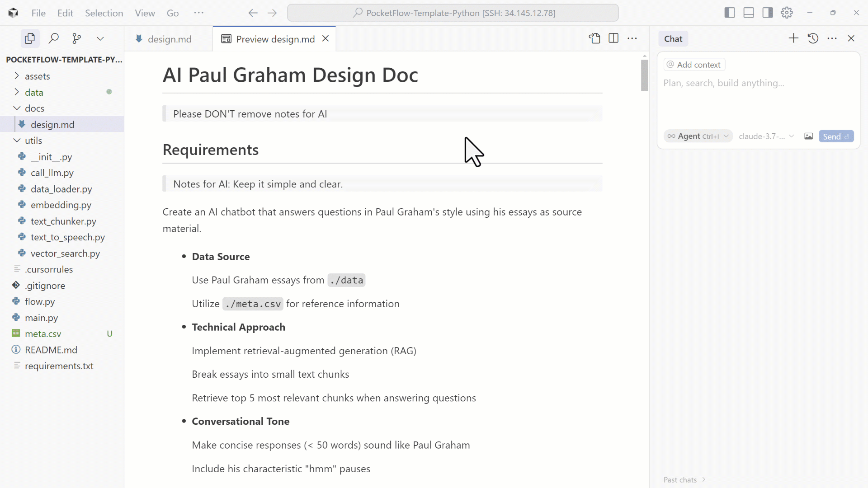Click the Send button

pyautogui.click(x=835, y=136)
